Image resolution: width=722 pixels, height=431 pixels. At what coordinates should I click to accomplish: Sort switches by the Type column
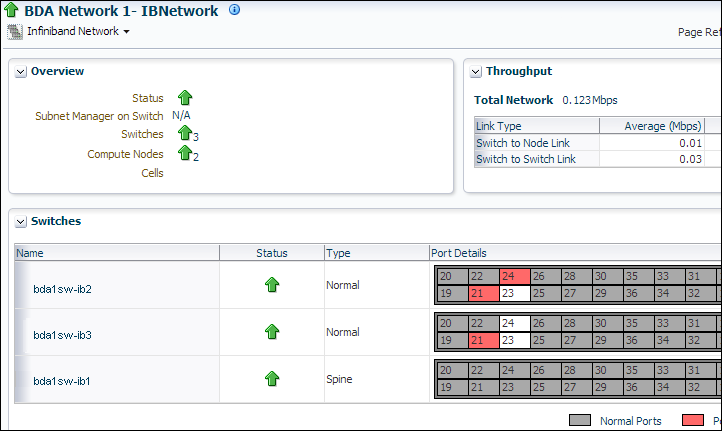coord(377,253)
